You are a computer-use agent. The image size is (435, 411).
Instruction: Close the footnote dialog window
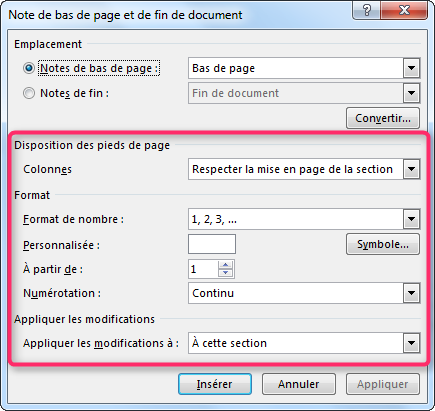pyautogui.click(x=404, y=10)
